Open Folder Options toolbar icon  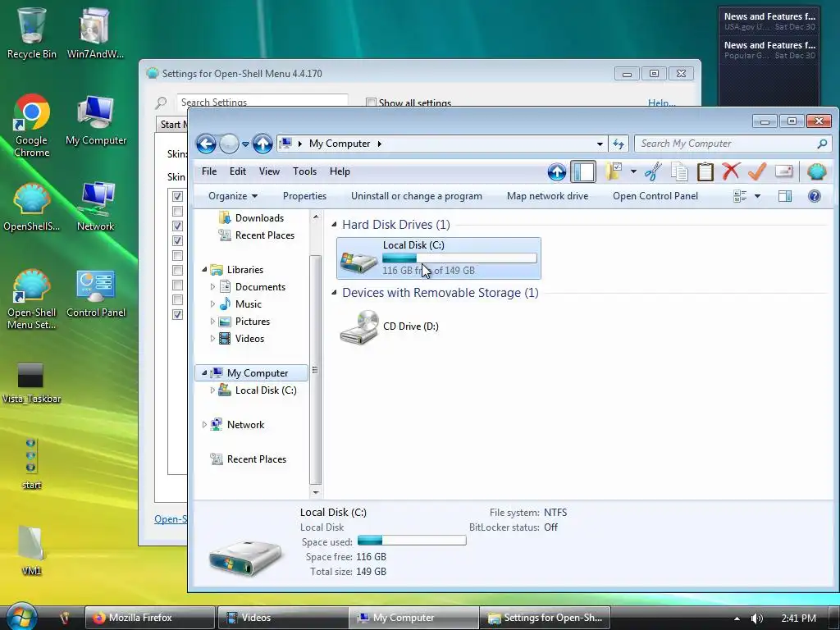click(x=614, y=171)
